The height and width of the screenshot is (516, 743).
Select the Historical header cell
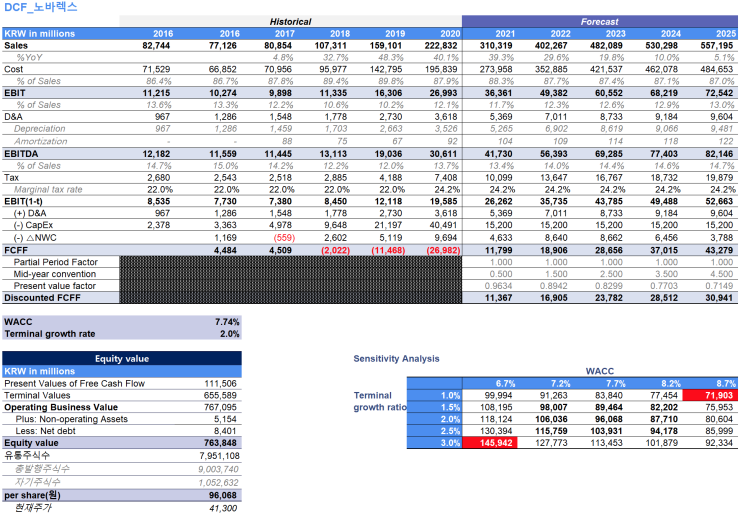click(x=290, y=22)
